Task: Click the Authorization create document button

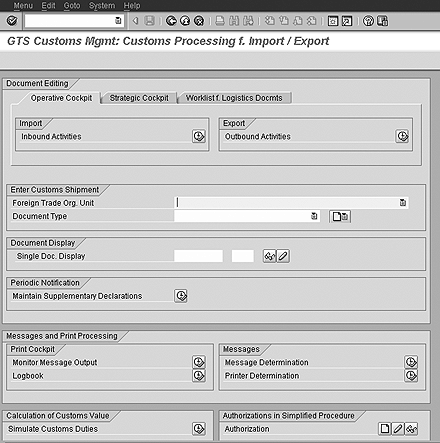Action: (x=385, y=429)
